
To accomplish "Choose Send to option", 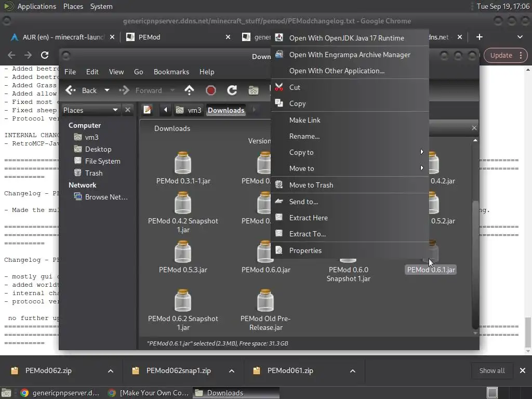I will click(350, 202).
